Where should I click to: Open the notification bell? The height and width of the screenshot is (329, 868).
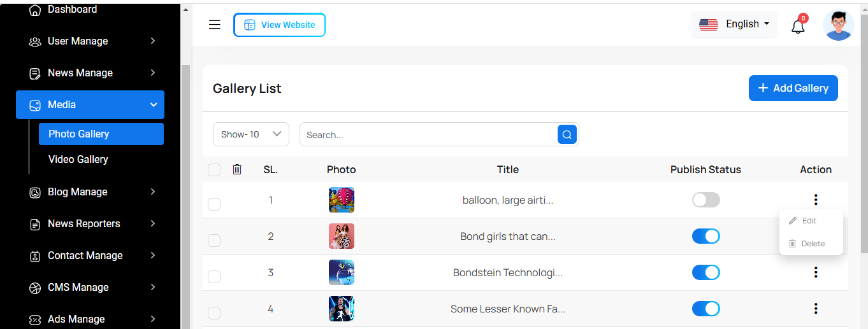798,26
